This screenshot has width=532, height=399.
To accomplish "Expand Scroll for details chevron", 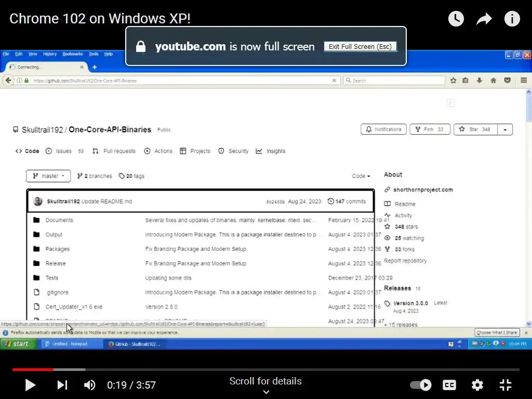I will pyautogui.click(x=266, y=392).
